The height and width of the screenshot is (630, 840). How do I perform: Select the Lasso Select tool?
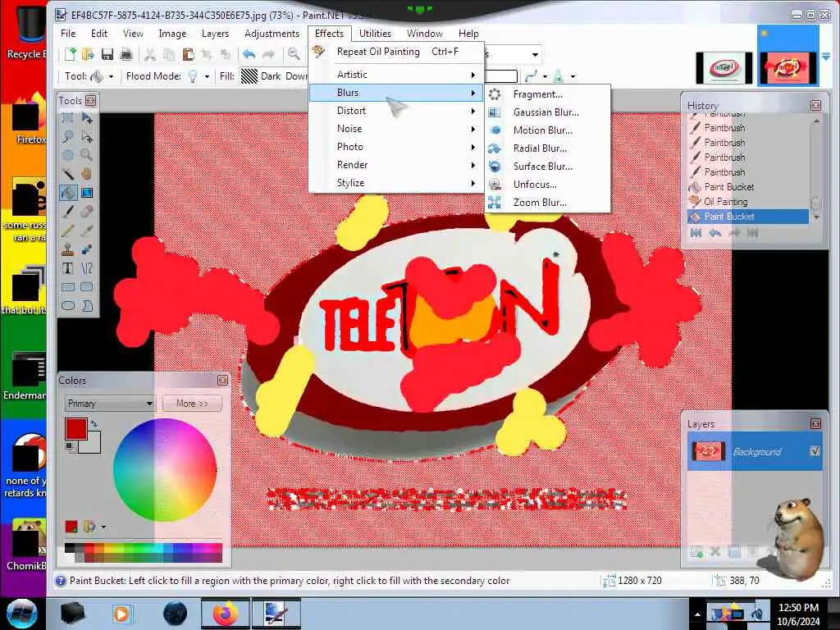tap(68, 137)
